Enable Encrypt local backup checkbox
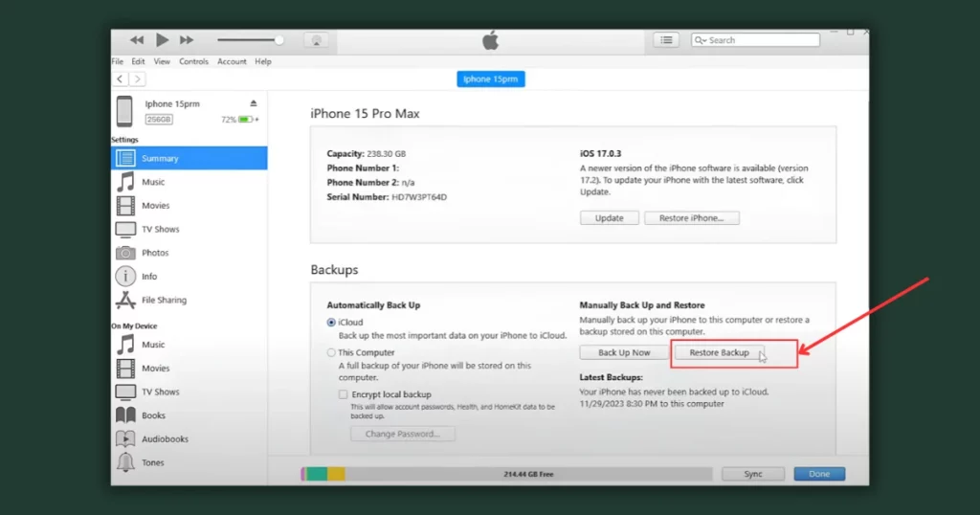Viewport: 980px width, 515px height. click(x=344, y=394)
